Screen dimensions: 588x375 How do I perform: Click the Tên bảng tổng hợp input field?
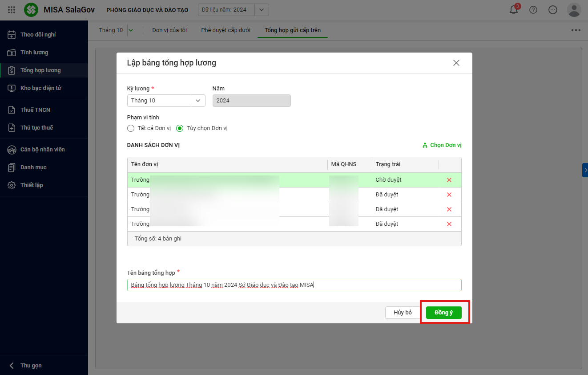pyautogui.click(x=294, y=285)
